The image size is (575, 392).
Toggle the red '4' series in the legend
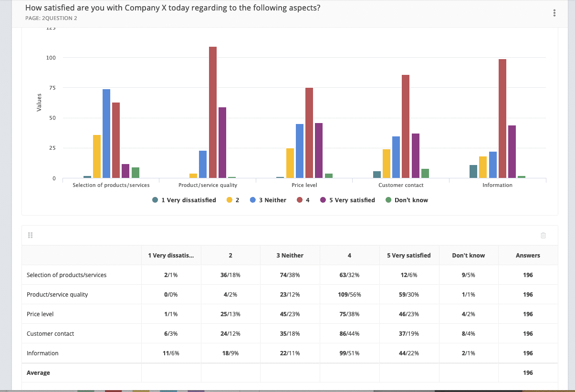303,200
